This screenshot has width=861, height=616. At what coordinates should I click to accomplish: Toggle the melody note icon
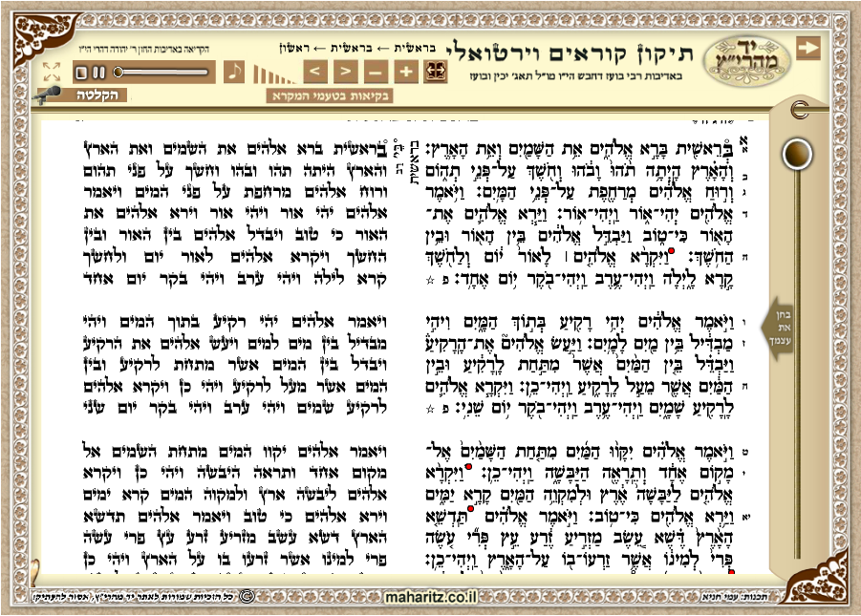tap(234, 70)
